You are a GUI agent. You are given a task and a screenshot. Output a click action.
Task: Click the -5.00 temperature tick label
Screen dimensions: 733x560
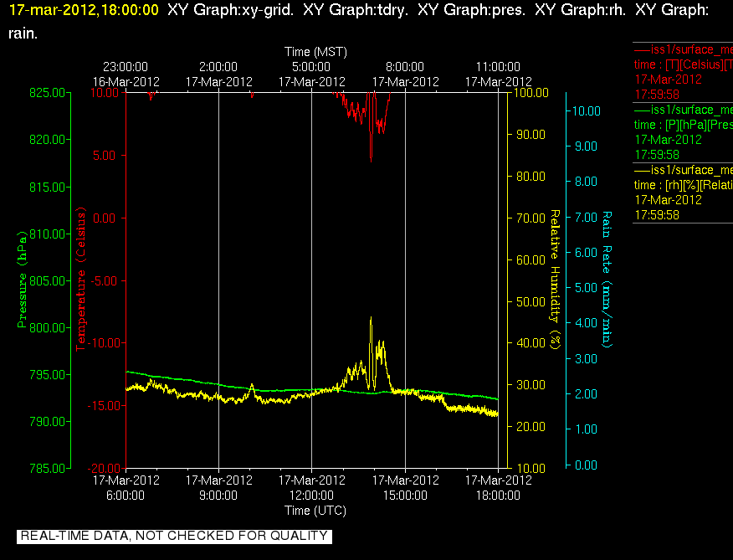point(102,280)
